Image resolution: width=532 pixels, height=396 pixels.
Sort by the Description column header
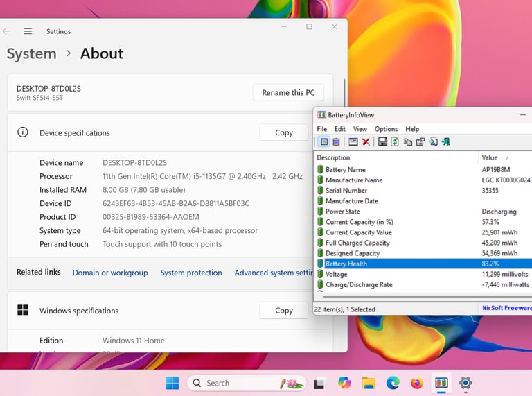[x=396, y=157]
